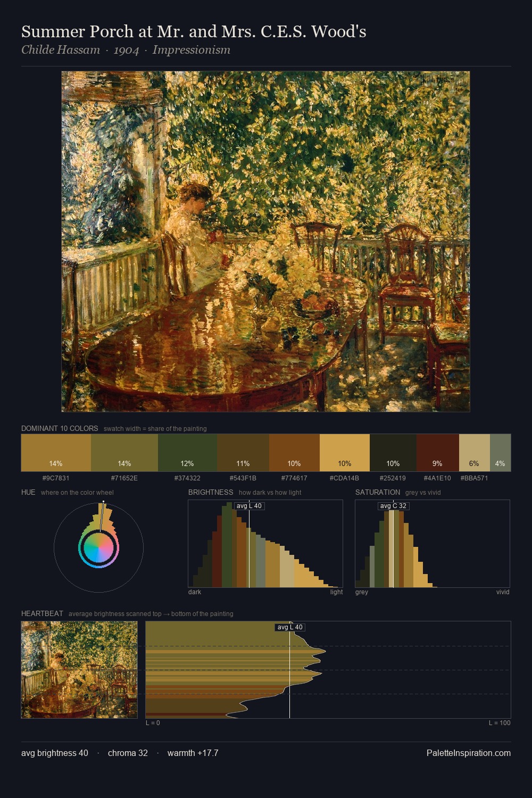This screenshot has height=798, width=532.
Task: Click the DOMINANT 10 COLORS heading
Action: tap(60, 428)
